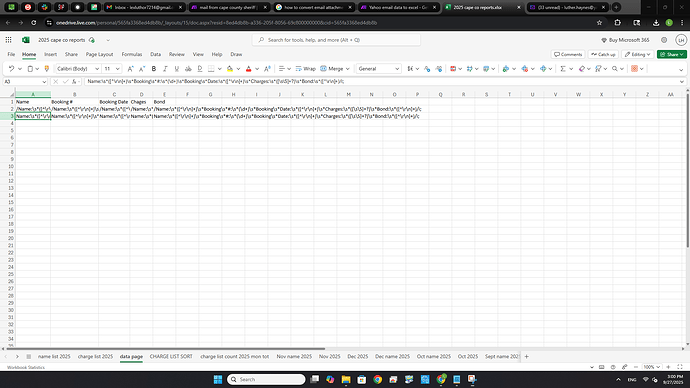Expand the Merge options dropdown
The image size is (690, 388).
click(347, 69)
